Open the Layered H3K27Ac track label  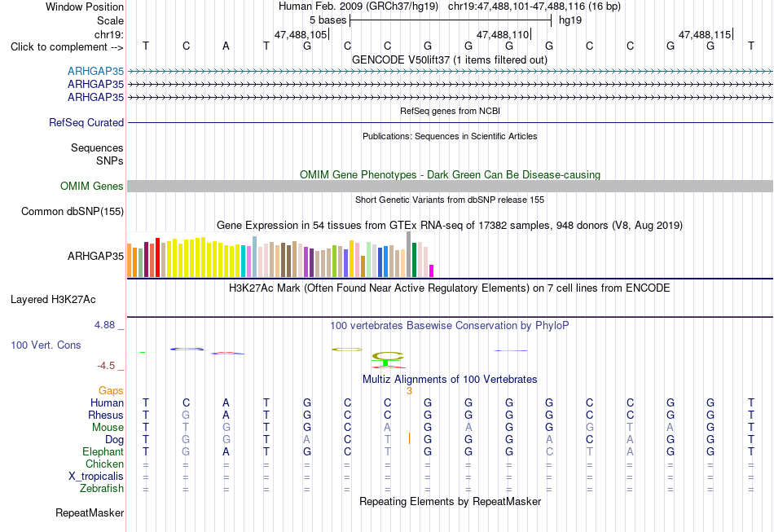click(x=53, y=300)
